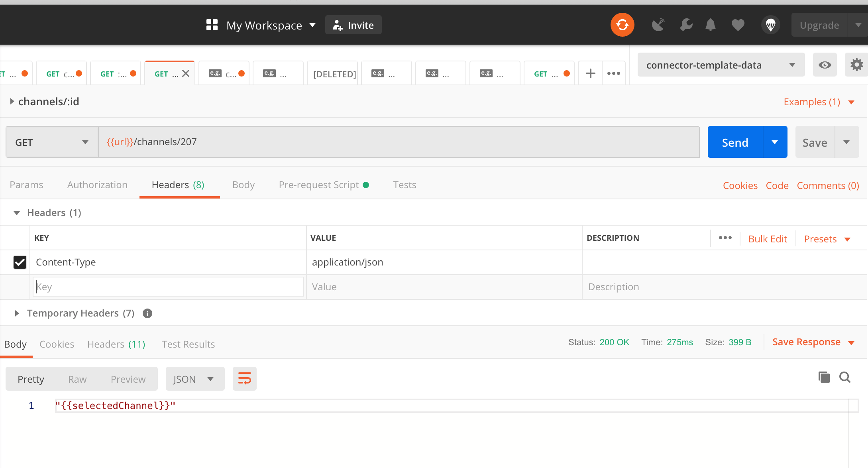
Task: Click the new header Key input field
Action: click(168, 287)
